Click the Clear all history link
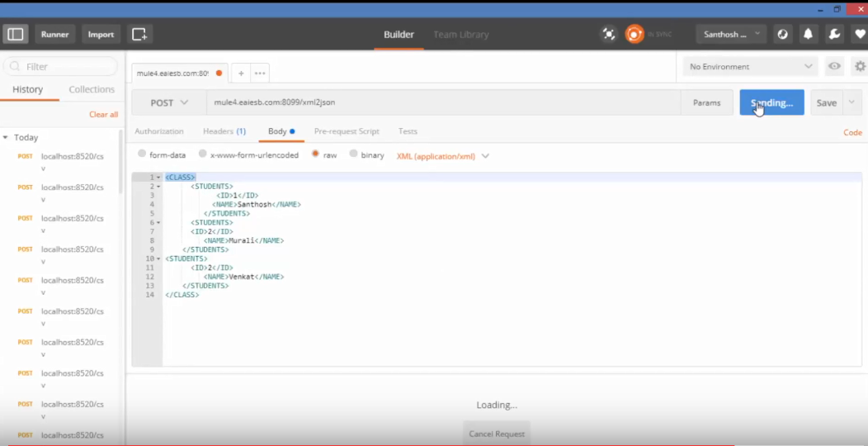Image resolution: width=868 pixels, height=446 pixels. pyautogui.click(x=103, y=114)
